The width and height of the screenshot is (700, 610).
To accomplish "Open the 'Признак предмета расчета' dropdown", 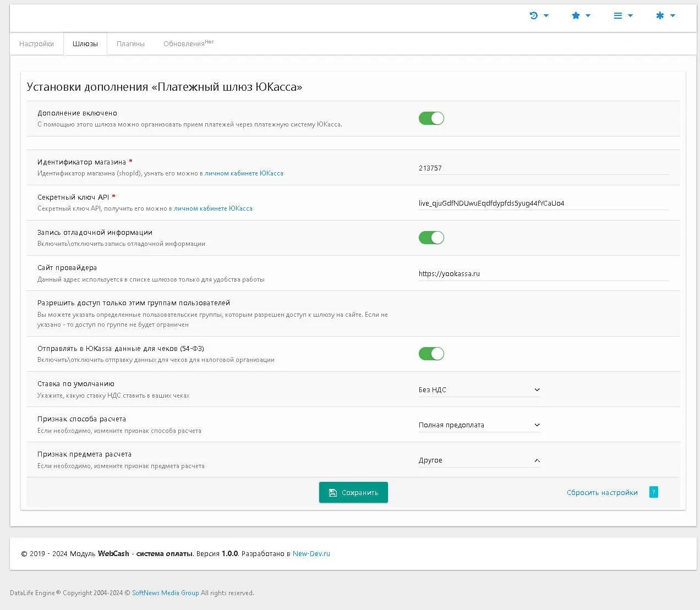I will pos(479,460).
